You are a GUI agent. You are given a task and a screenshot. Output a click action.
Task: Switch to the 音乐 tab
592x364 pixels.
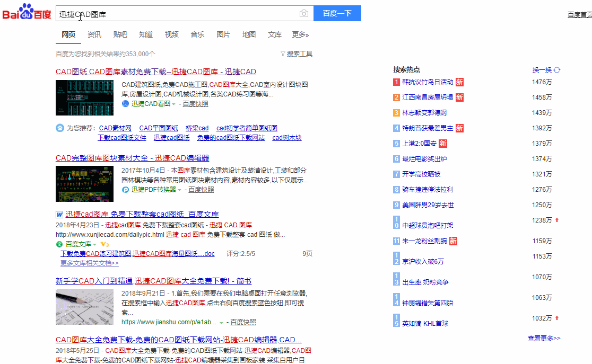point(197,34)
